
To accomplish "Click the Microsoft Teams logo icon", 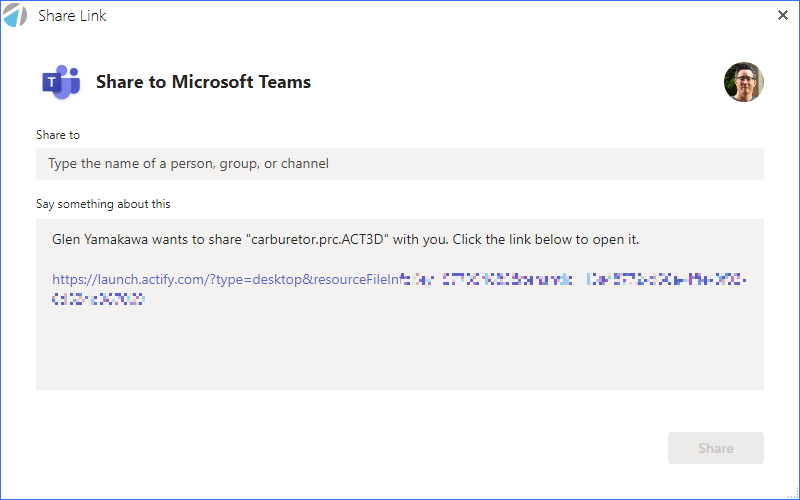I will click(x=61, y=82).
